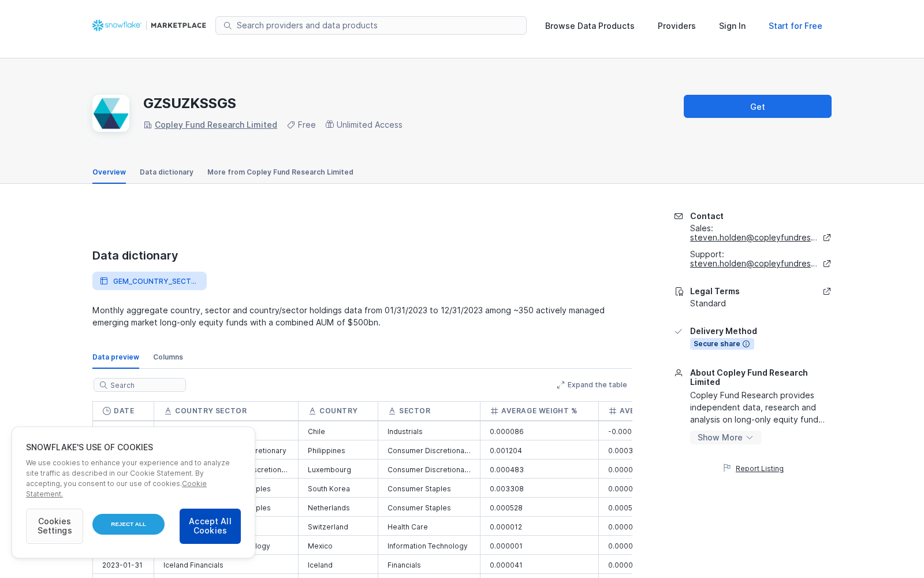This screenshot has height=578, width=924.
Task: Click the document icon beside Legal Terms
Action: coord(679,291)
